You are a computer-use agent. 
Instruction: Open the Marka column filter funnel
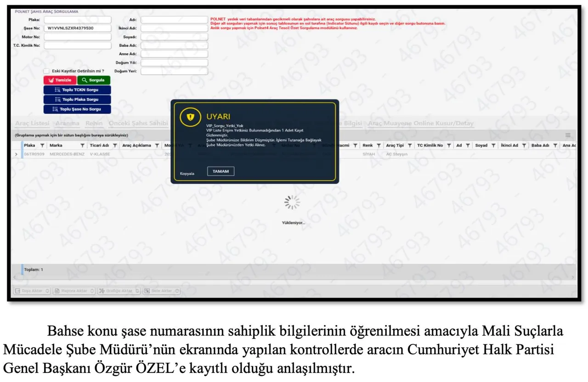83,145
